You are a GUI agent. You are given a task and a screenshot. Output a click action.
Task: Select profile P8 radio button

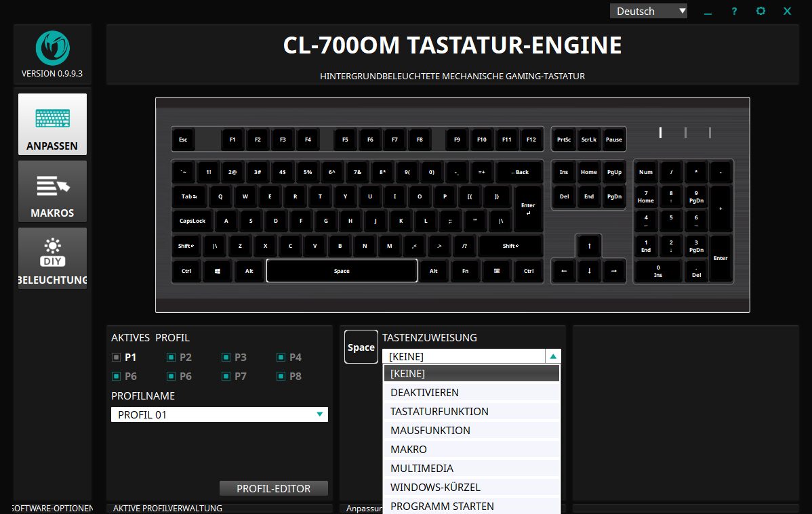pyautogui.click(x=281, y=377)
